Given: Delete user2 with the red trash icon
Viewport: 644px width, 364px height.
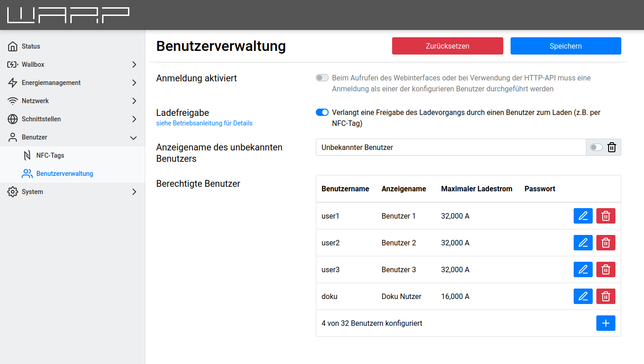Looking at the screenshot, I should tap(605, 243).
